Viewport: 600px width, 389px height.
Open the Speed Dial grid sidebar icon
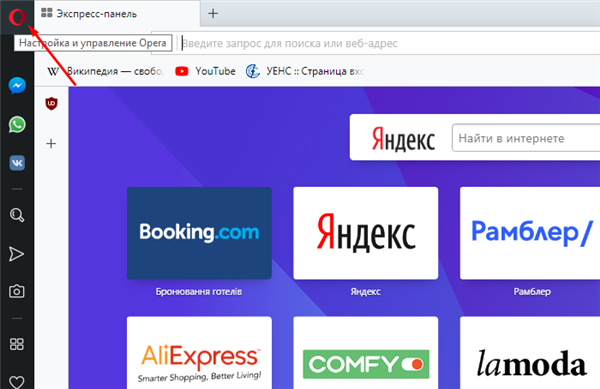coord(16,344)
